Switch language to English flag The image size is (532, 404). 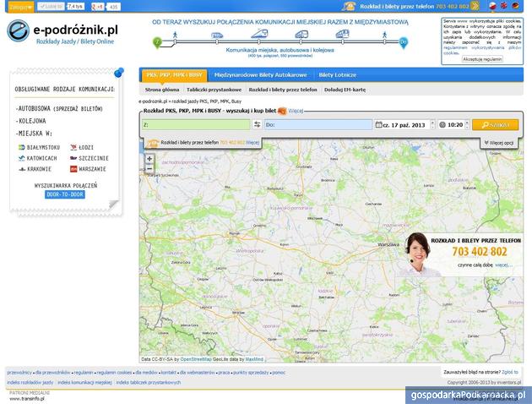click(x=504, y=6)
